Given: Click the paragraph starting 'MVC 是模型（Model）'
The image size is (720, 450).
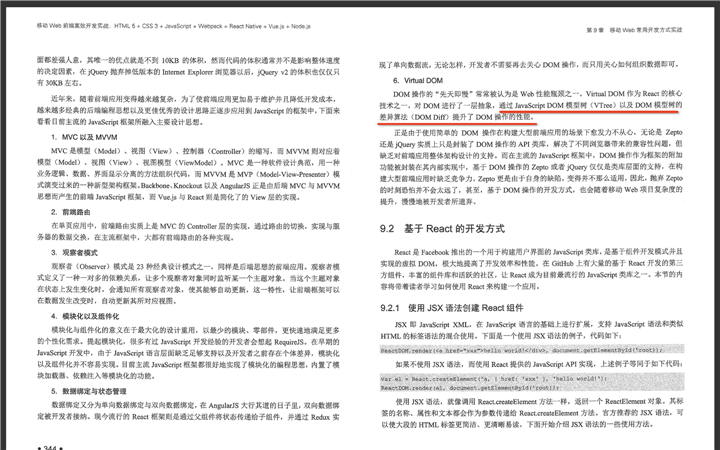Looking at the screenshot, I should [188, 174].
